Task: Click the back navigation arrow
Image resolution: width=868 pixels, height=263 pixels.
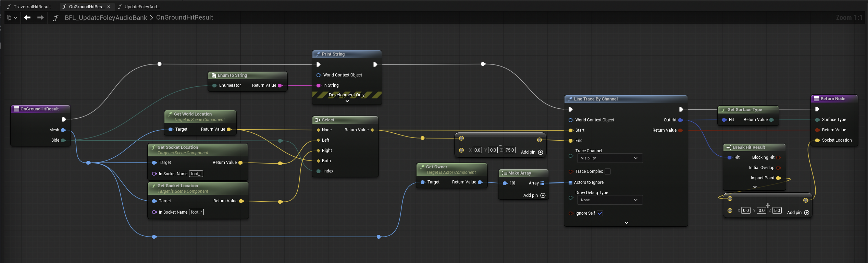Action: coord(27,17)
